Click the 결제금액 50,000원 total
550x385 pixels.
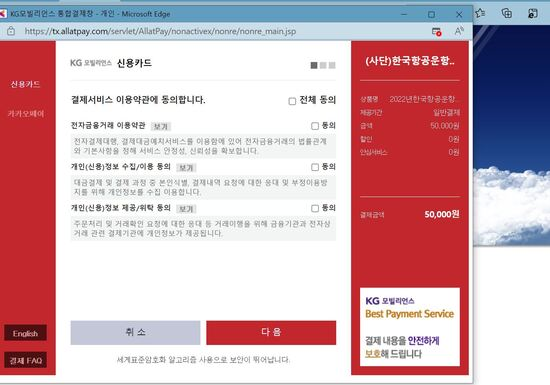click(410, 214)
